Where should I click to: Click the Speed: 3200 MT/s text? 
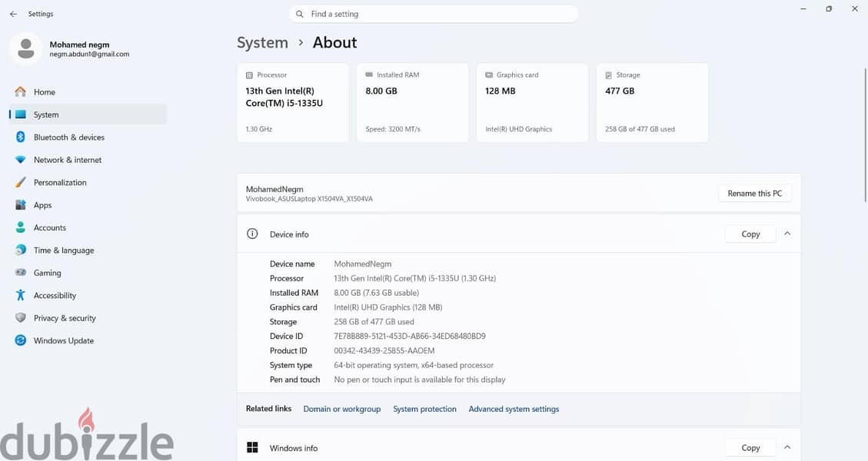tap(392, 129)
